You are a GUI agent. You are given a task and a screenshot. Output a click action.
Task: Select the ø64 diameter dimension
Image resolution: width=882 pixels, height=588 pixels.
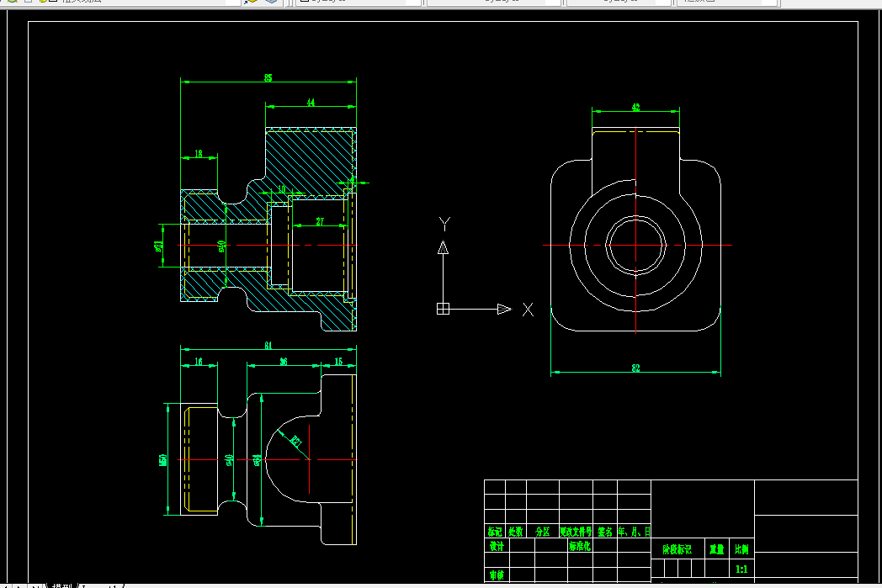click(257, 460)
